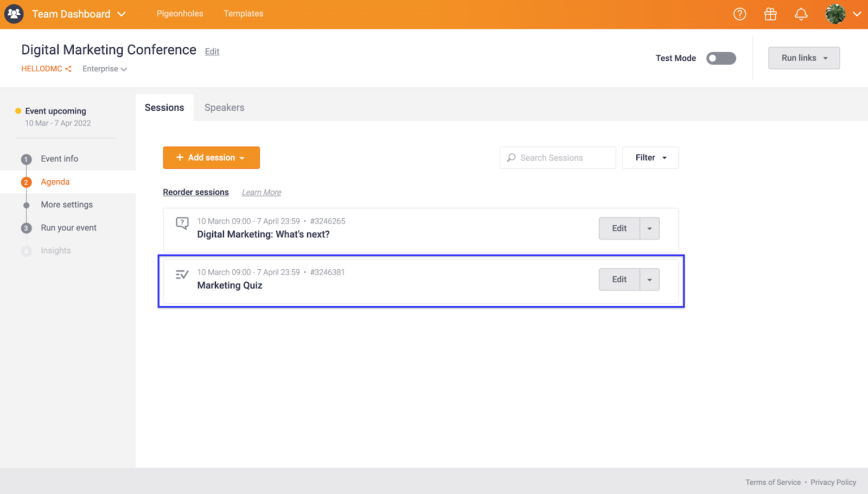Toggle Test Mode switch
The height and width of the screenshot is (494, 868).
tap(720, 58)
